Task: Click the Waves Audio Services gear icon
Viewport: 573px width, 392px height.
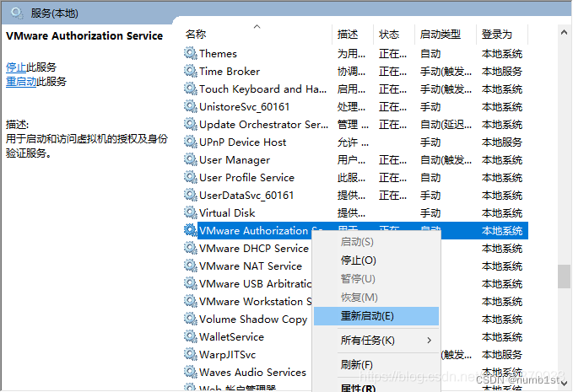Action: 191,372
